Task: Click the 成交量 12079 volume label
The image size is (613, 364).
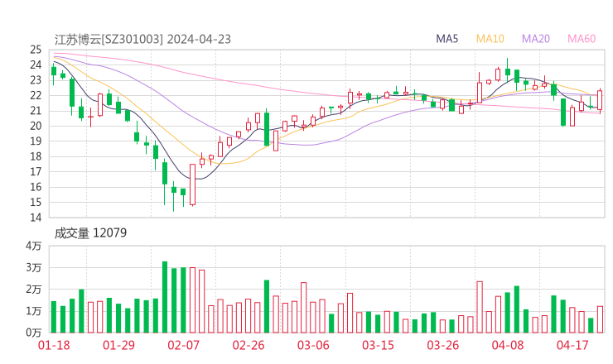Action: click(90, 233)
